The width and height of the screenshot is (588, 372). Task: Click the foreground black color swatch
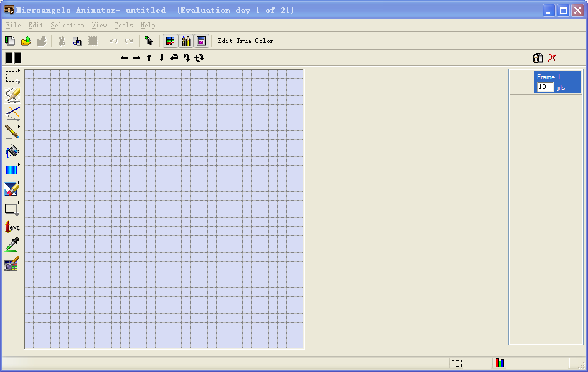(9, 58)
